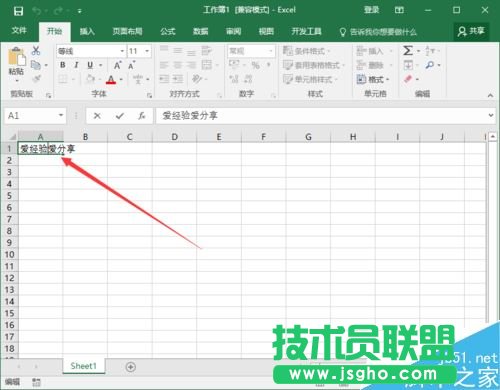
Task: Click Format in cells group
Action: pyautogui.click(x=373, y=79)
